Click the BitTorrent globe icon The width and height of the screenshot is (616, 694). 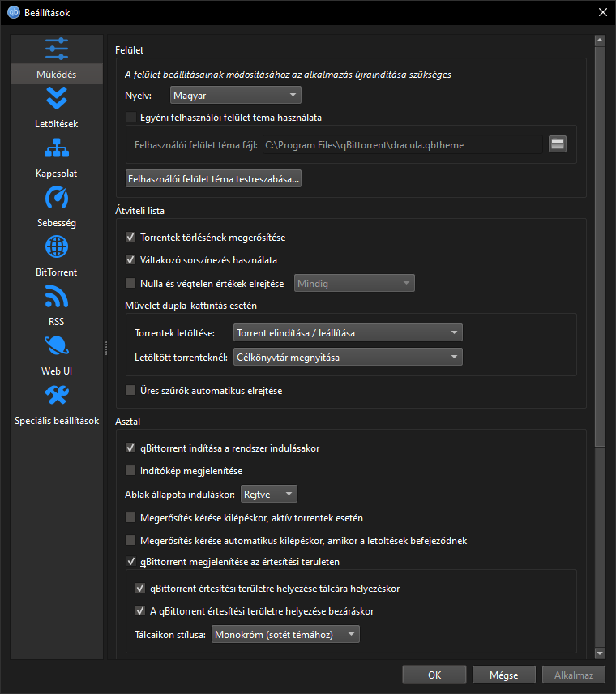tap(57, 246)
